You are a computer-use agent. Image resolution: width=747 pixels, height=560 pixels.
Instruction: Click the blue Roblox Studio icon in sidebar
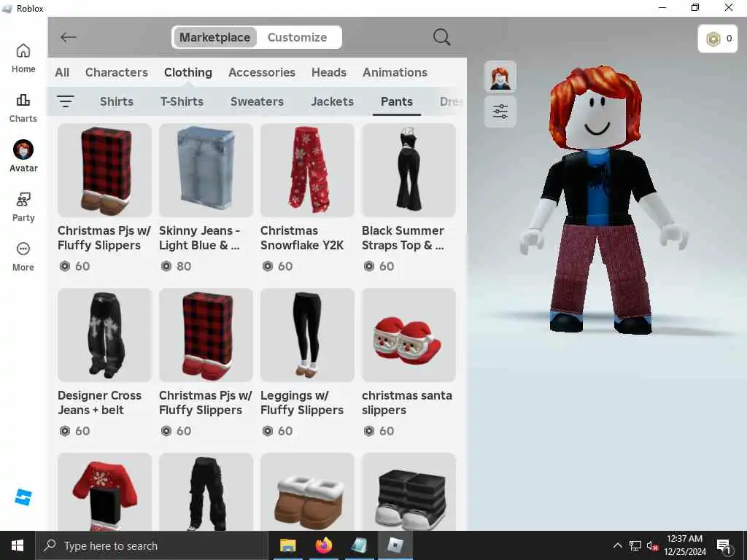coord(23,497)
